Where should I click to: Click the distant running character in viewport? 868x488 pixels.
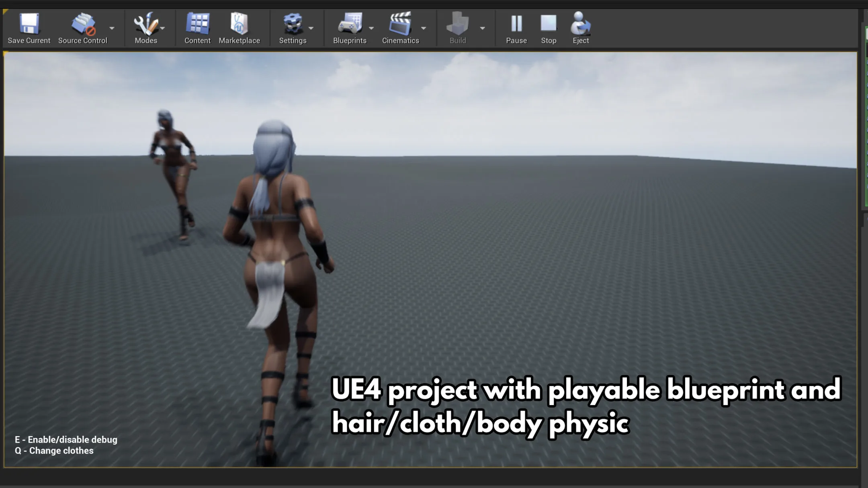click(x=174, y=175)
